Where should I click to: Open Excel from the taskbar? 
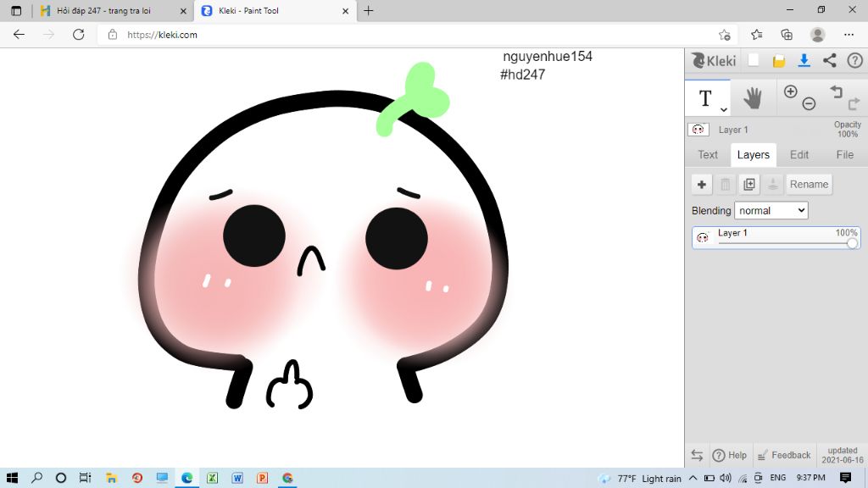coord(212,478)
